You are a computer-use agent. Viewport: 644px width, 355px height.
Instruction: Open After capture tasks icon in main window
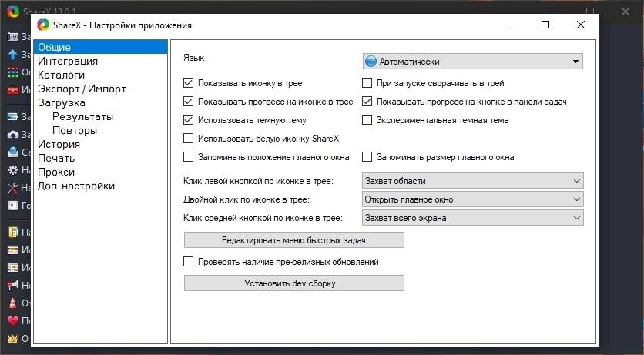point(13,116)
